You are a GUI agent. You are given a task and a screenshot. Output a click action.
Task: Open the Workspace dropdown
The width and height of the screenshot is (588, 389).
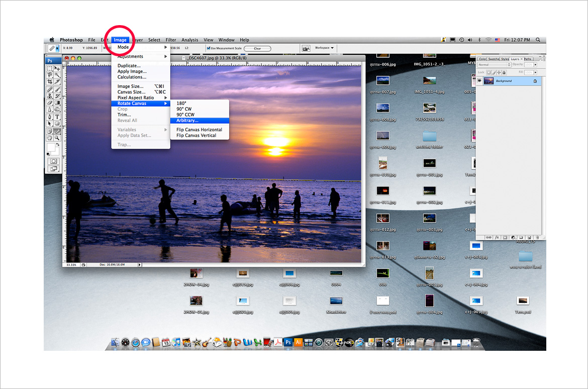[324, 48]
